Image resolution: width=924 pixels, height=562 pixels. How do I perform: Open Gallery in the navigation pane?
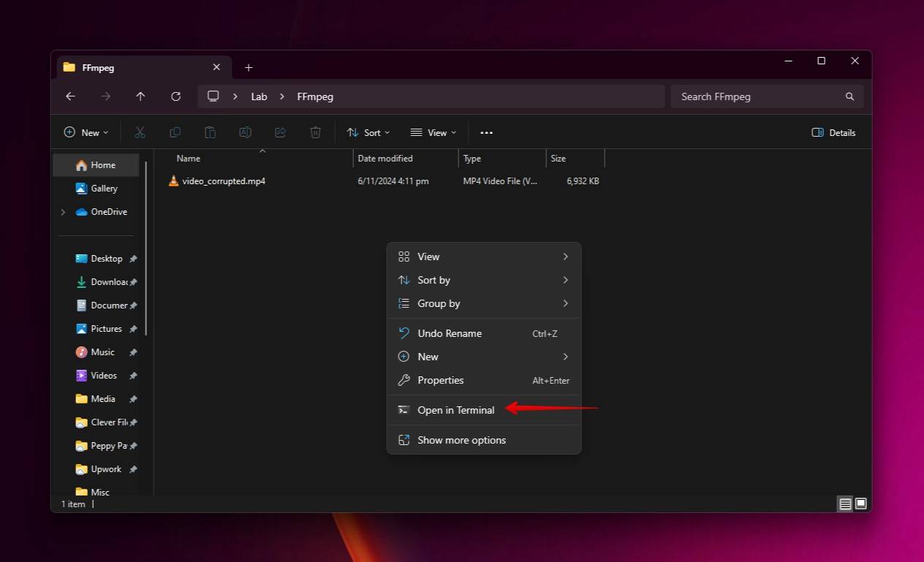tap(96, 189)
